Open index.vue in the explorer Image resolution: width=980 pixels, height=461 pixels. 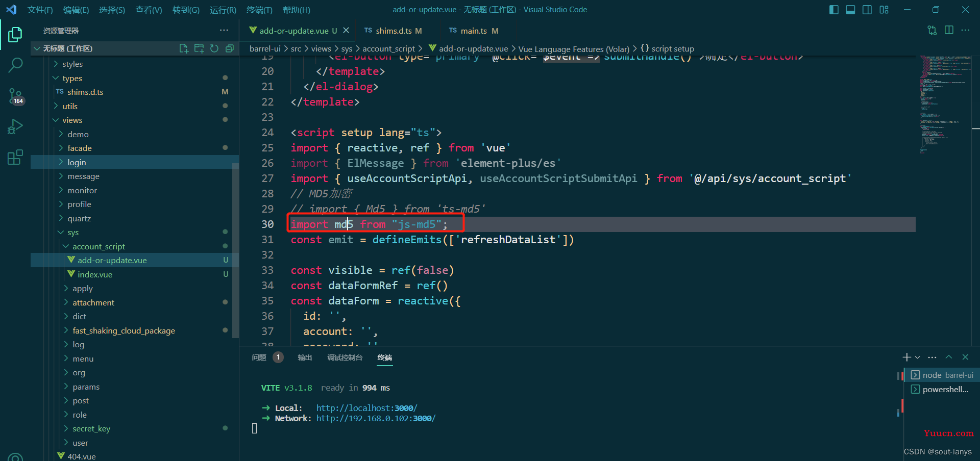click(x=95, y=274)
